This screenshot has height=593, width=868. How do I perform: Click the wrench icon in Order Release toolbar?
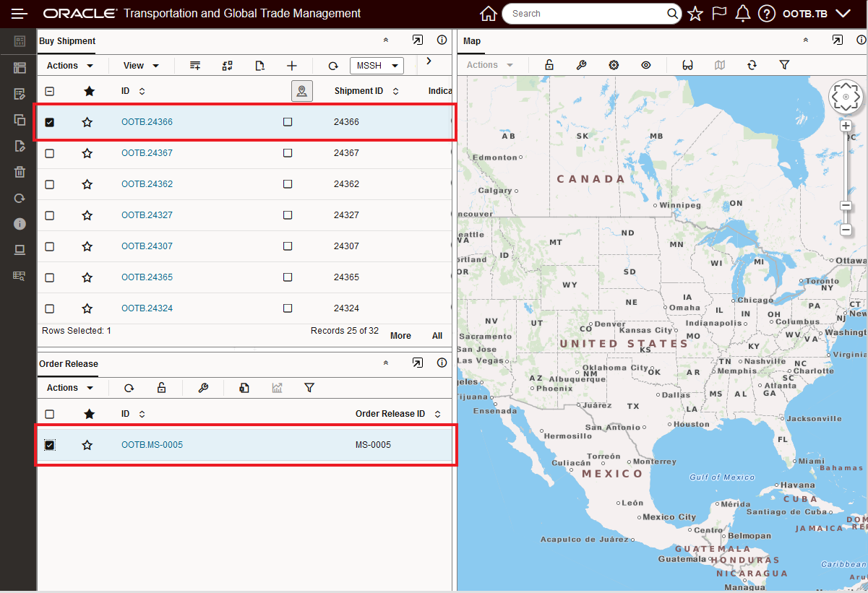(x=203, y=388)
